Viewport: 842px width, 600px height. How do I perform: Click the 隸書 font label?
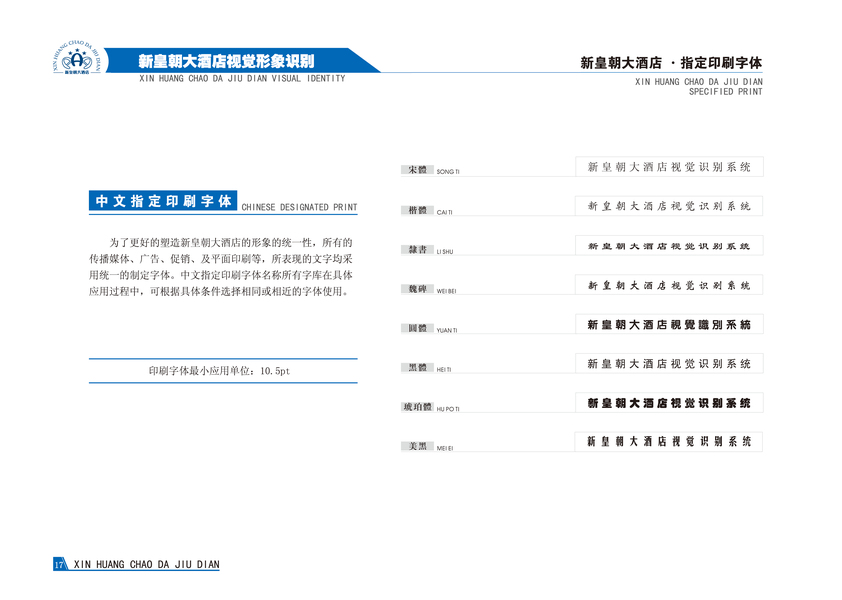coord(417,249)
